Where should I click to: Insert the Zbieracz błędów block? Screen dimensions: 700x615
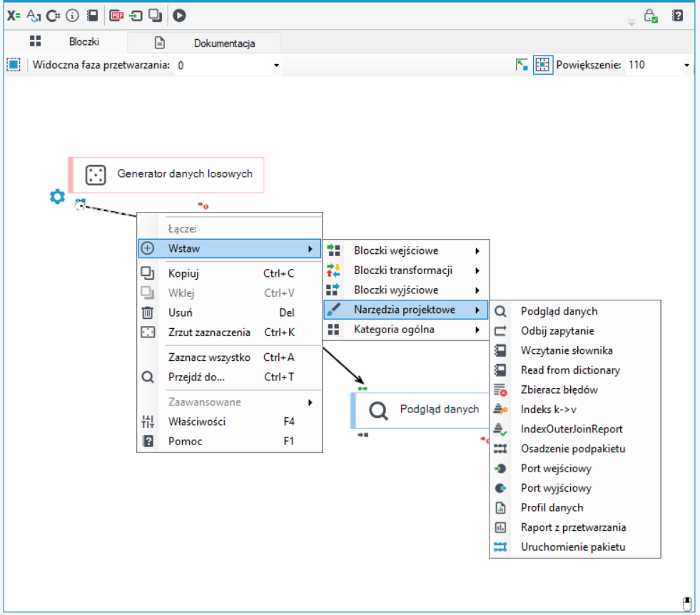(575, 390)
